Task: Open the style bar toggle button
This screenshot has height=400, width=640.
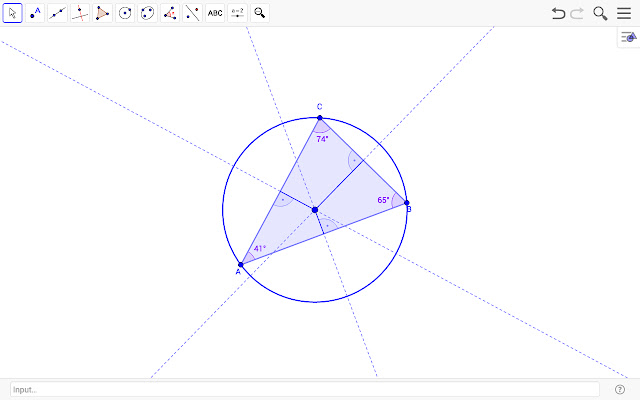Action: (x=629, y=38)
